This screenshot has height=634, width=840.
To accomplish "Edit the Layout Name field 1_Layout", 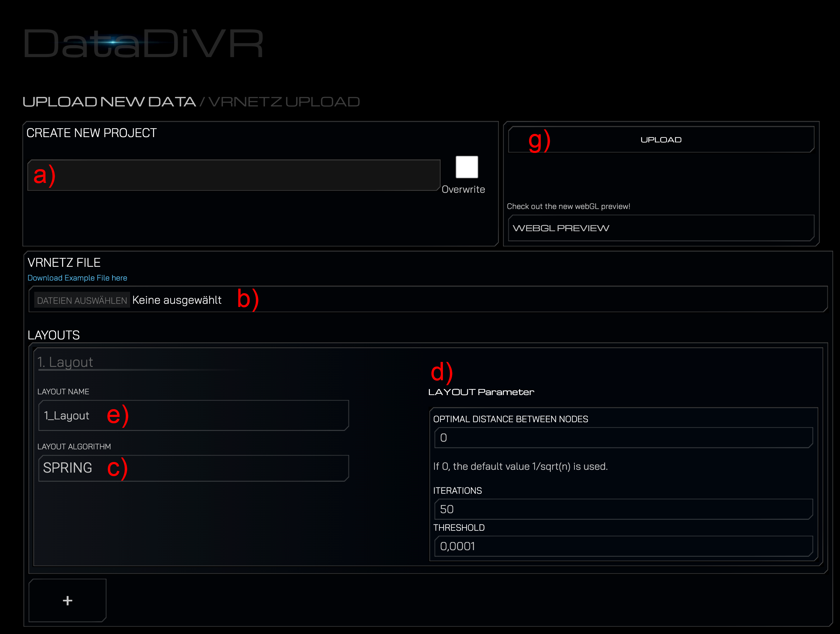I will click(x=194, y=416).
